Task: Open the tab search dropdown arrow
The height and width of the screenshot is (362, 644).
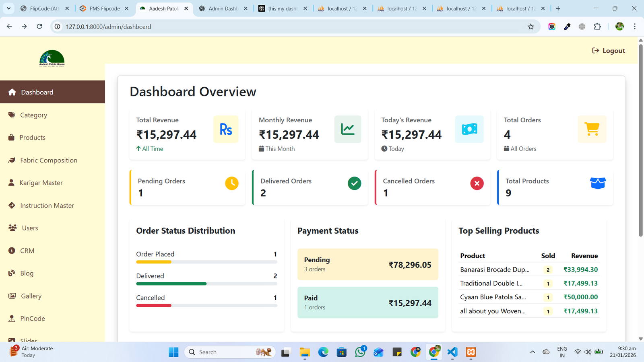Action: pyautogui.click(x=8, y=8)
